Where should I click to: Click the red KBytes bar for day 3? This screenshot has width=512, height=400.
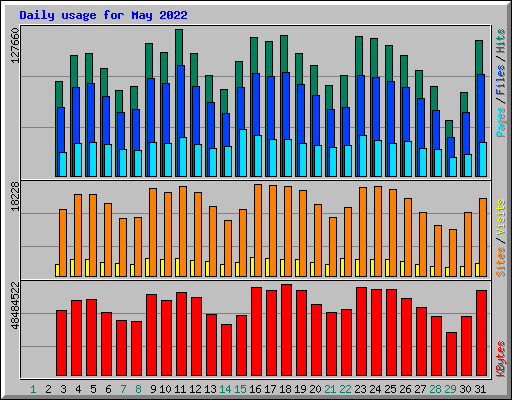pos(61,343)
